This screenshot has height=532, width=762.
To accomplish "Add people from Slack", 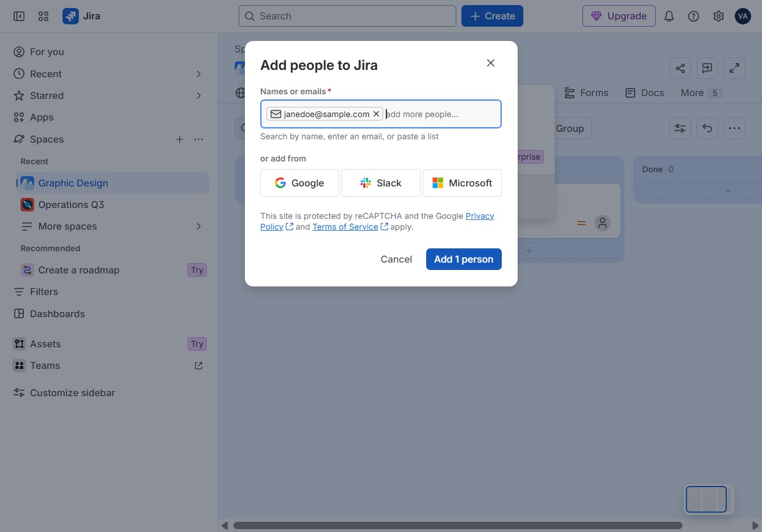I will (381, 183).
